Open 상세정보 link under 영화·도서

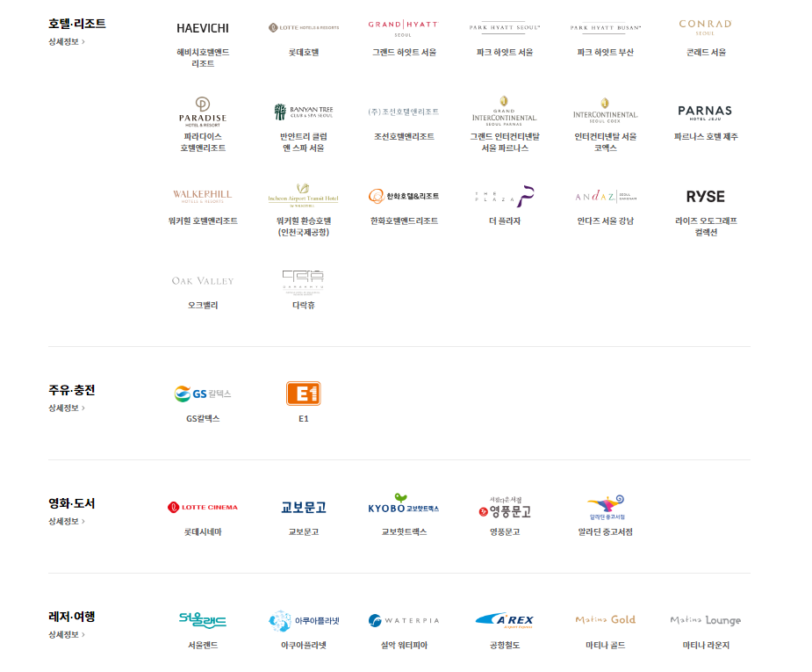pos(67,521)
